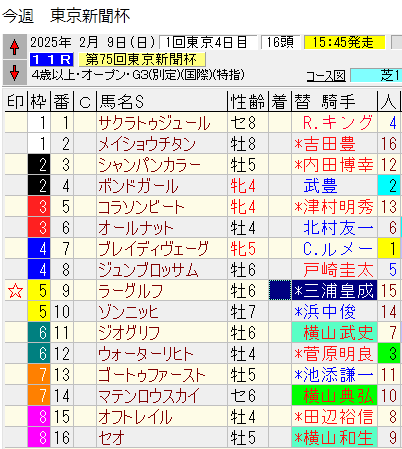
Task: Select horse ジュンブロッサム
Action: point(148,270)
